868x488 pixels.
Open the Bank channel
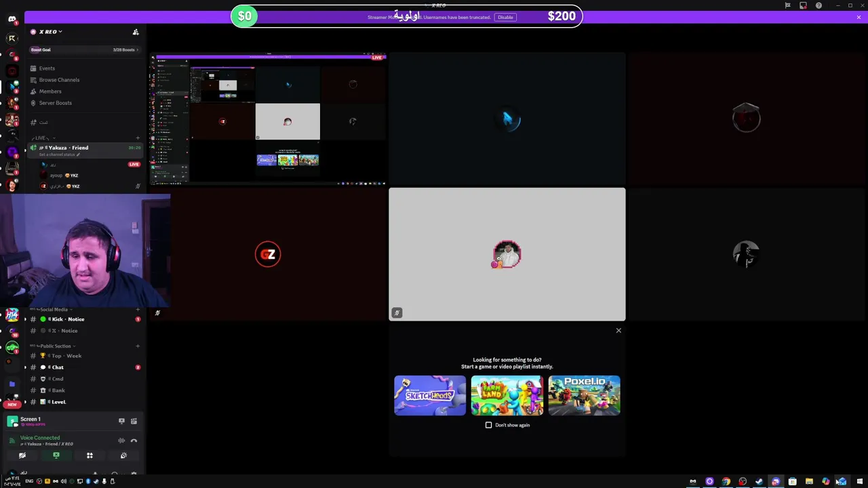[x=58, y=390]
